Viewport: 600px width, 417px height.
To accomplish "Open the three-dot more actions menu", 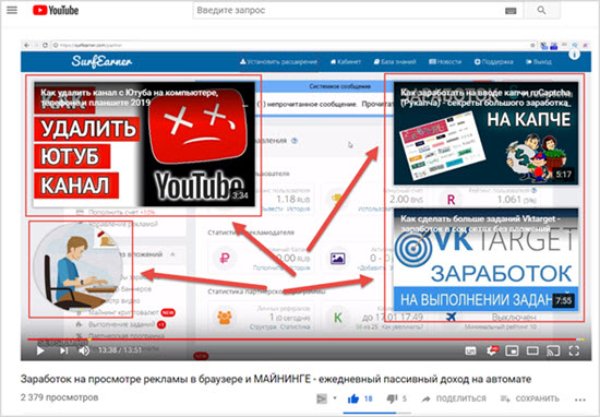I will [580, 400].
